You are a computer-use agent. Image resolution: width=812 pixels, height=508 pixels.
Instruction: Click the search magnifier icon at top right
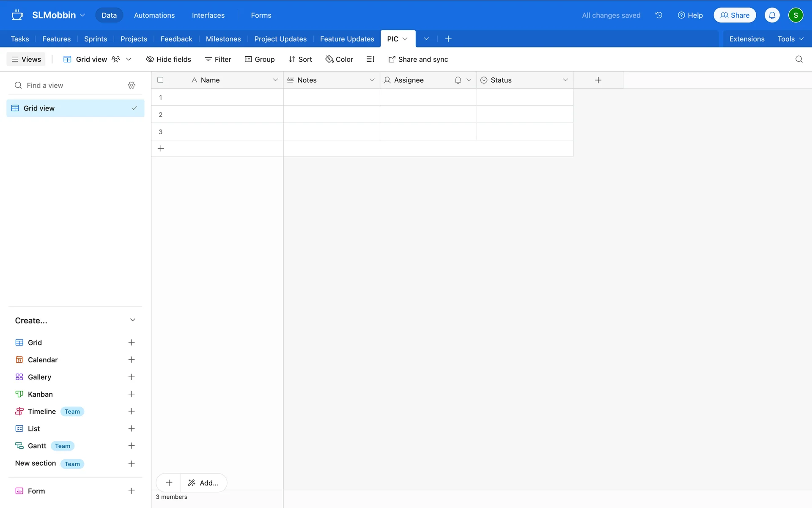click(798, 59)
